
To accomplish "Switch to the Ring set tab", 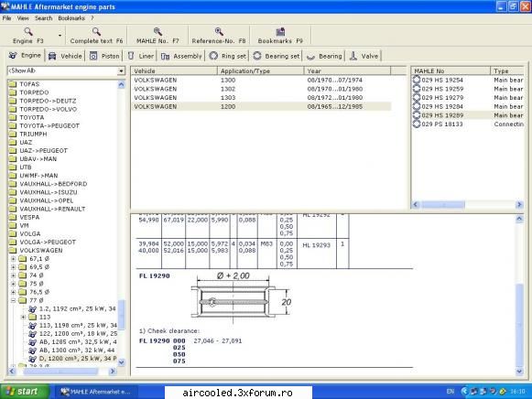I will (x=227, y=56).
